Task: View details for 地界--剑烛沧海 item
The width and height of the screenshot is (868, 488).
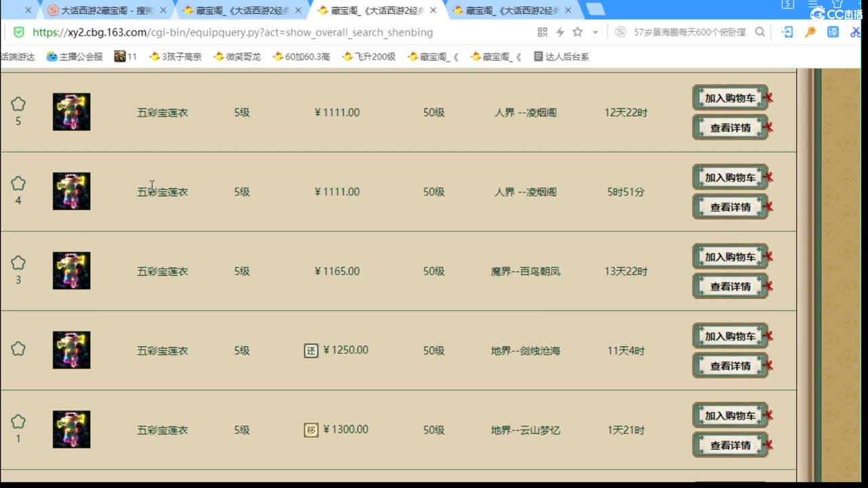Action: pos(730,365)
